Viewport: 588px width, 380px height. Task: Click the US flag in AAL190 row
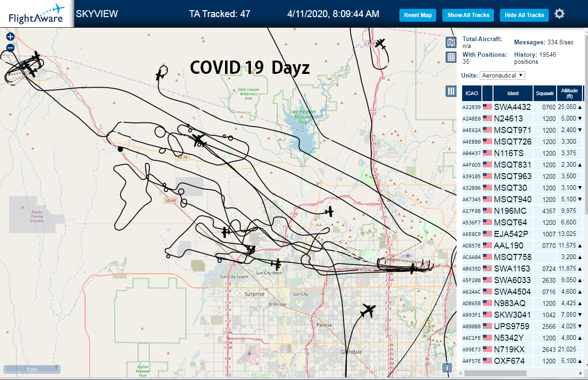click(x=487, y=246)
